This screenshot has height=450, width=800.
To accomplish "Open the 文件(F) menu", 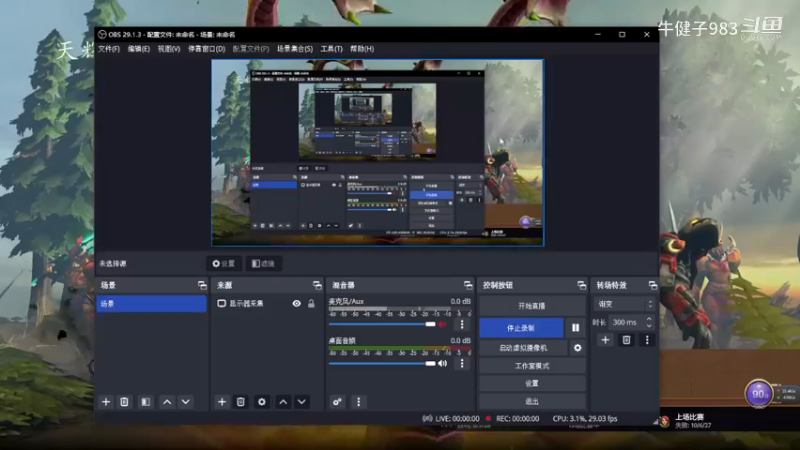I will point(109,49).
